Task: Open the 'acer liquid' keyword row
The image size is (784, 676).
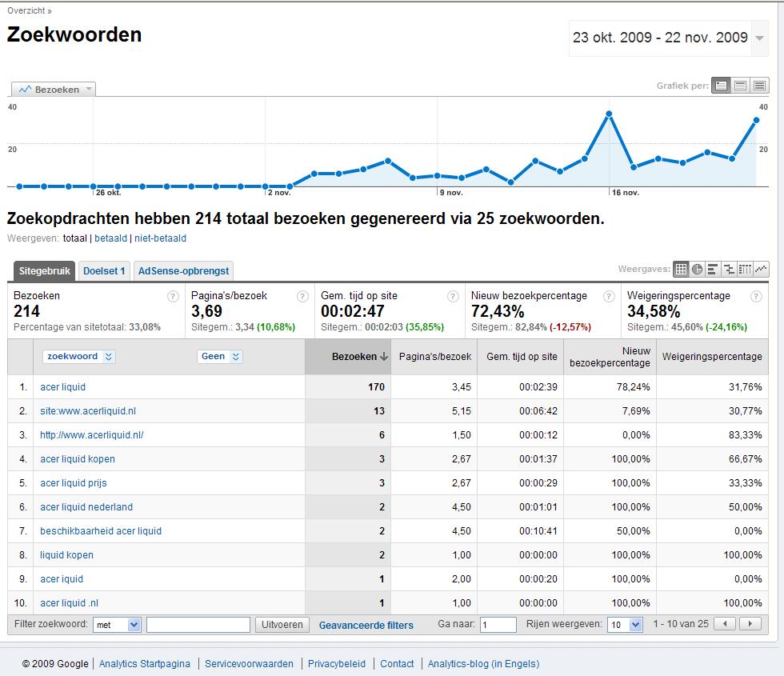Action: point(62,387)
